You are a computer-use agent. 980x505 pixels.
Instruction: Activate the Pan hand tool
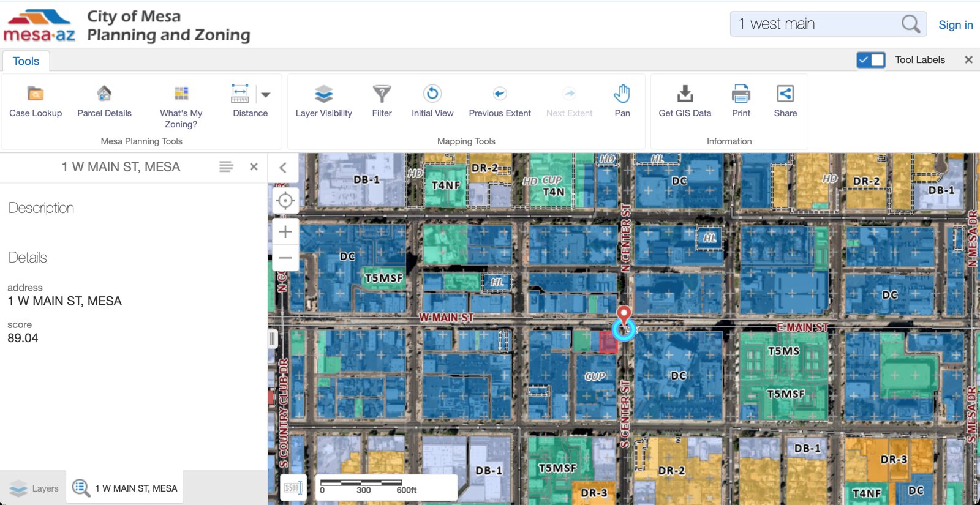tap(622, 102)
